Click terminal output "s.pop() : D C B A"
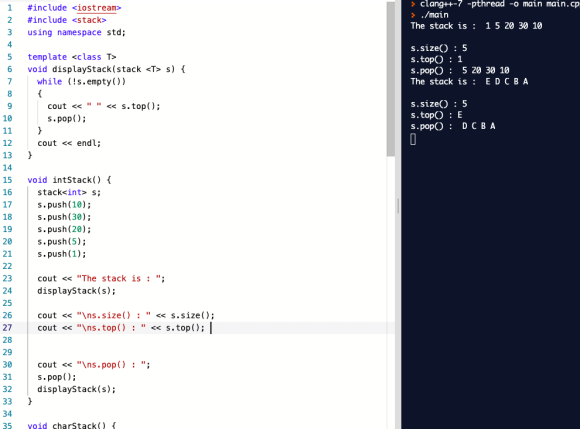The width and height of the screenshot is (580, 429). pos(453,126)
